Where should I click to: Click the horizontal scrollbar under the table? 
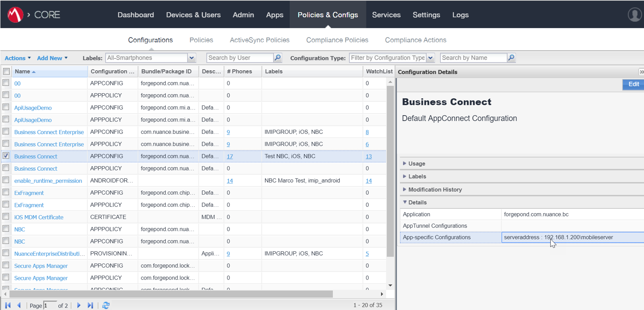point(170,294)
